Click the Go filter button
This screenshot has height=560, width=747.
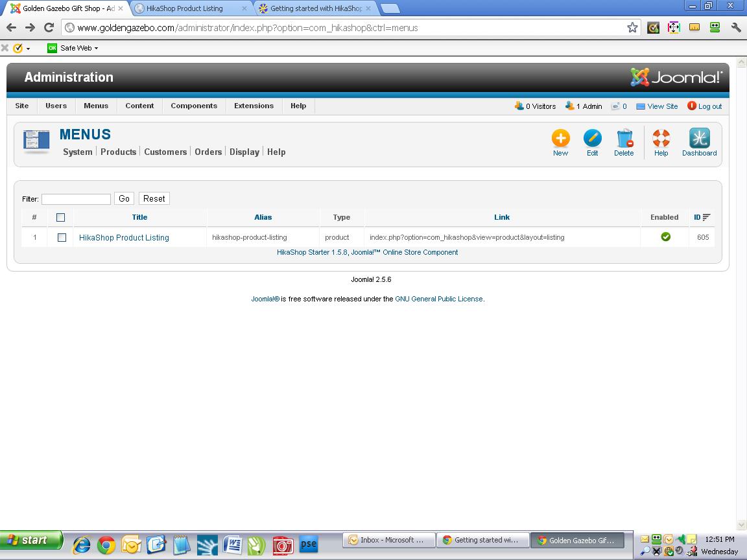pos(124,198)
